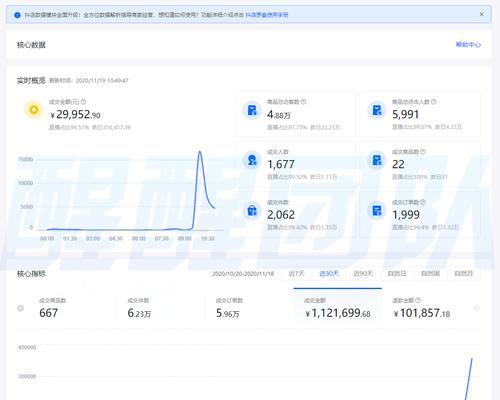The width and height of the screenshot is (500, 400).
Task: Click the info icon in the top notice banner
Action: (x=17, y=15)
